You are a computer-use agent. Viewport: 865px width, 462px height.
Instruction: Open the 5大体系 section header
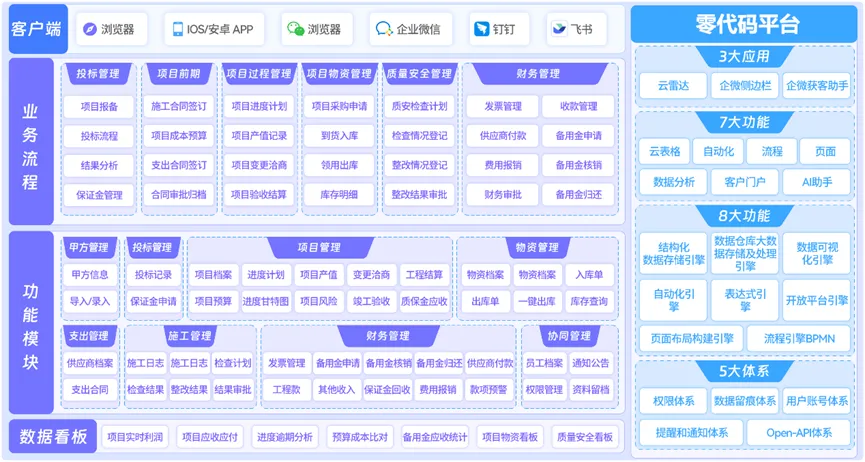pos(744,371)
